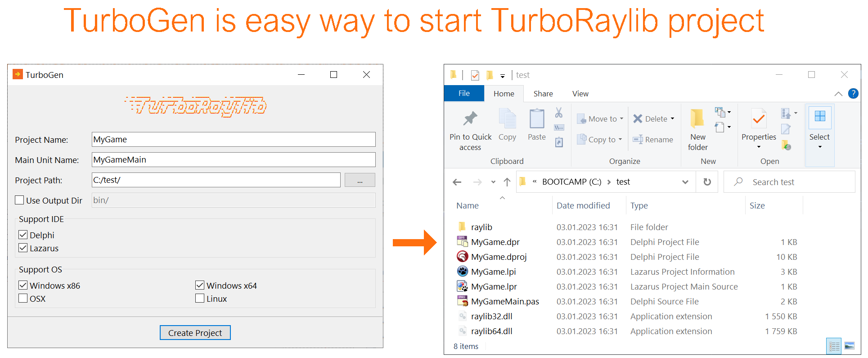Click the New item icon
This screenshot has width=868, height=358.
coord(720,112)
